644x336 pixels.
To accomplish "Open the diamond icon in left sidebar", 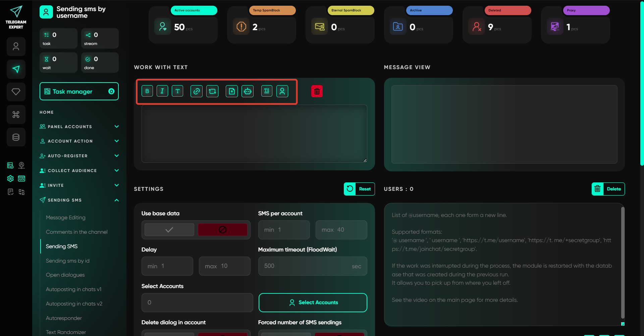I will click(16, 92).
